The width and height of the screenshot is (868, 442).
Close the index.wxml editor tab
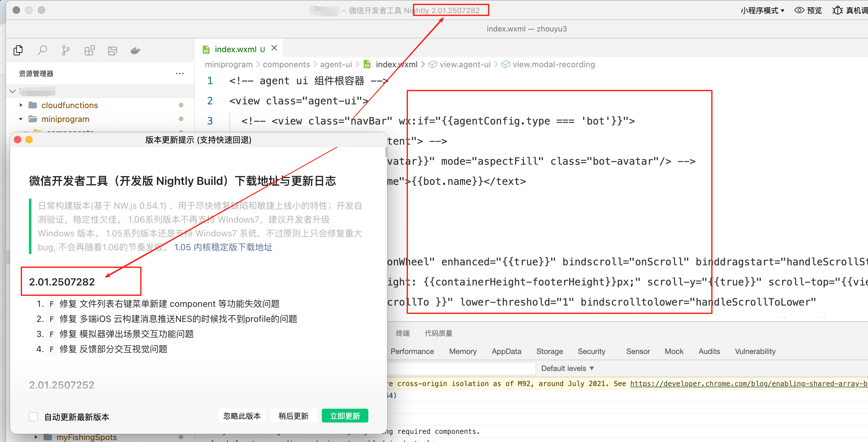tap(274, 48)
